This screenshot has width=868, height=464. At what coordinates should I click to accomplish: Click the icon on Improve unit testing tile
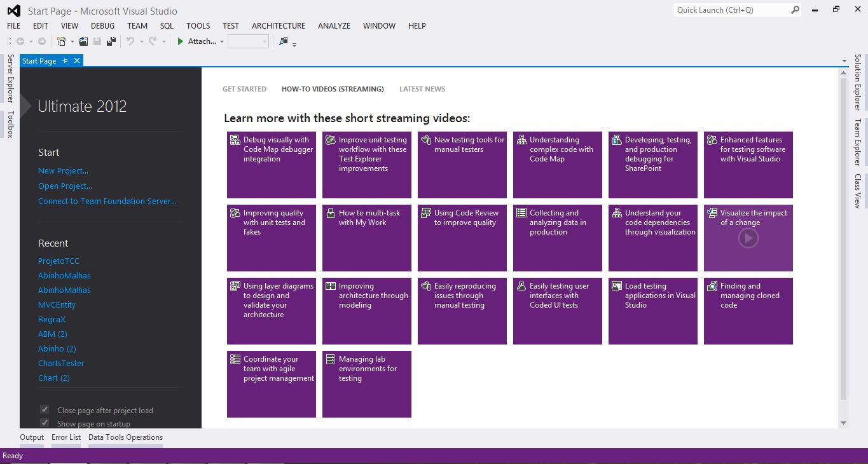pyautogui.click(x=331, y=140)
